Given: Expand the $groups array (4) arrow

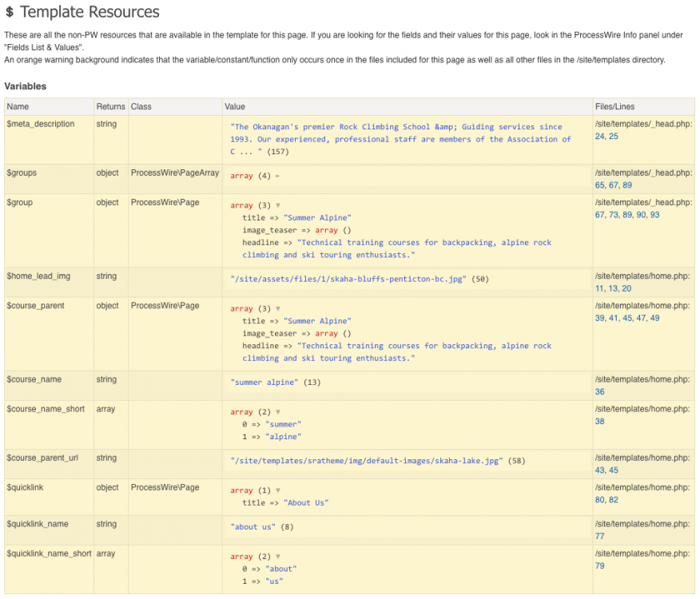Looking at the screenshot, I should (277, 176).
